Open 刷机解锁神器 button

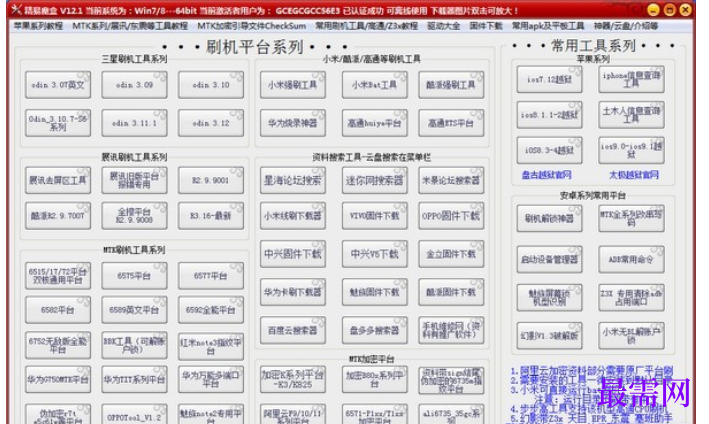[549, 218]
